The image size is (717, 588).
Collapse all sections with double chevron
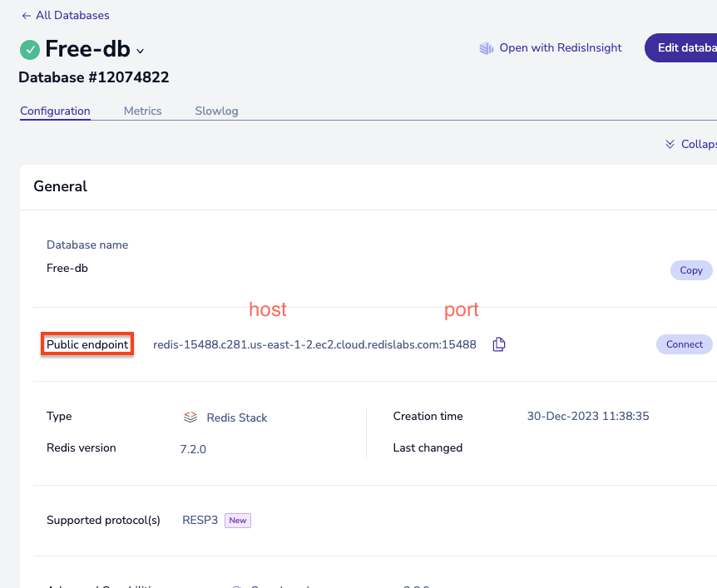tap(690, 144)
